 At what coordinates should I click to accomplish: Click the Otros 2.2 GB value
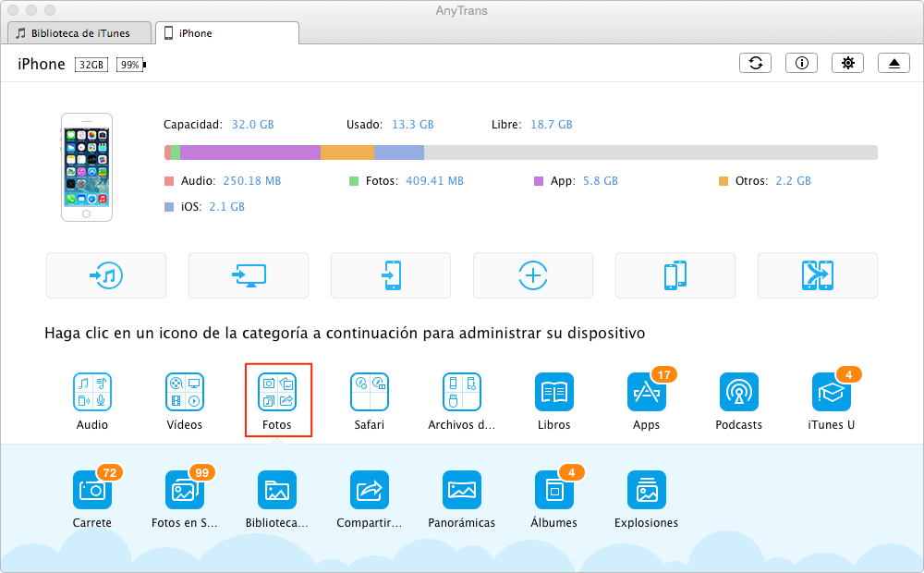pos(793,181)
